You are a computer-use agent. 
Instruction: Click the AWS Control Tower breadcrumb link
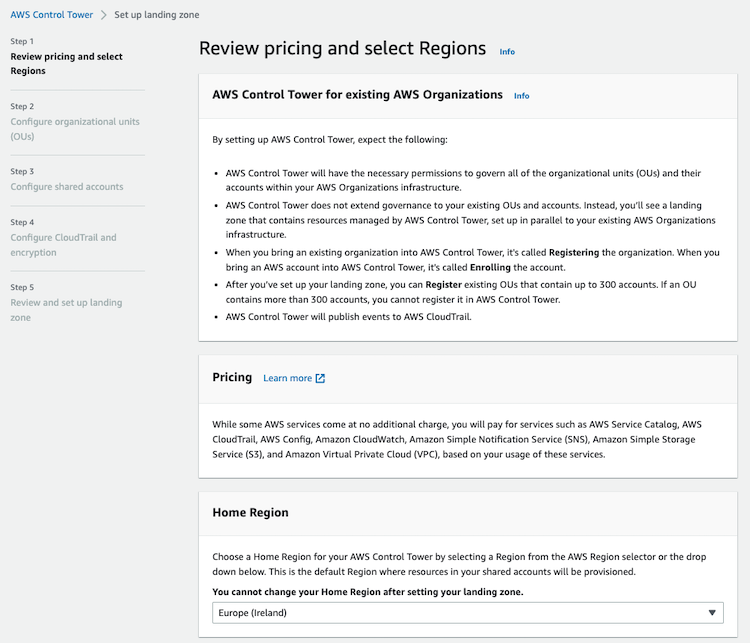(51, 15)
